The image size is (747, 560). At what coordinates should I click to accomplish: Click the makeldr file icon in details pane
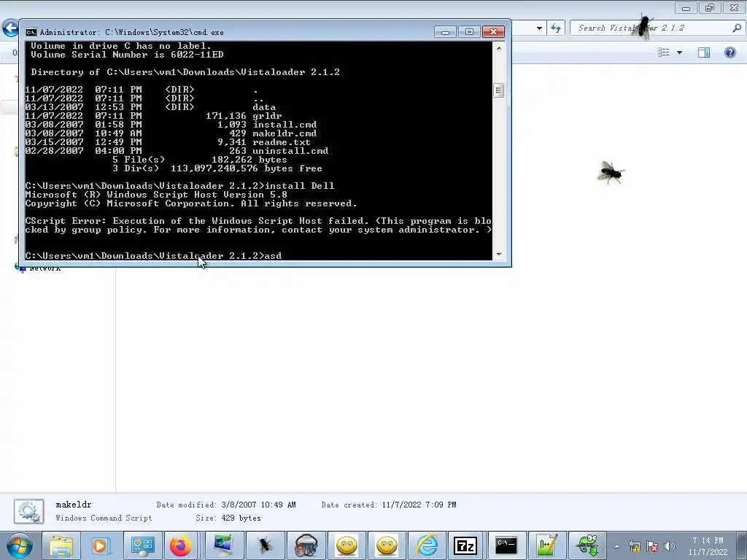(x=28, y=511)
